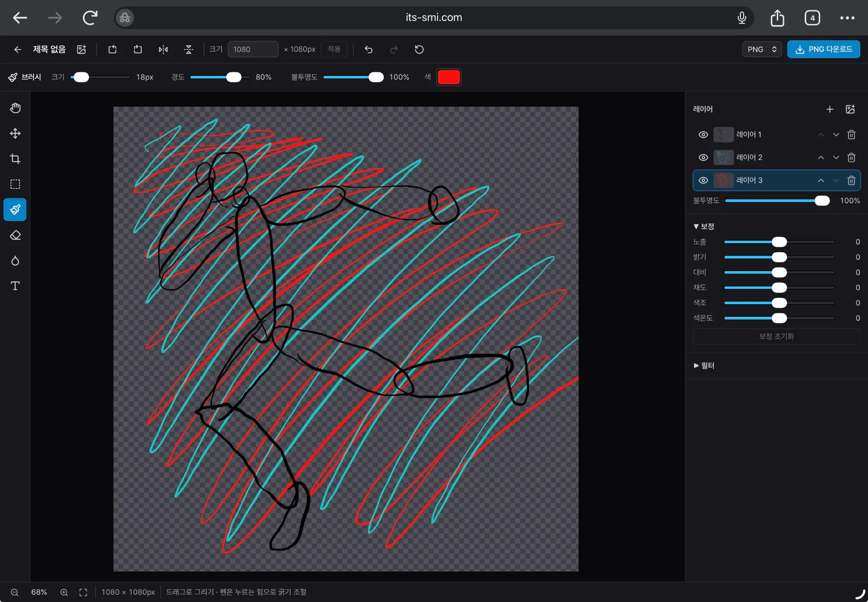Delete 레이어 3 with trash icon

[x=851, y=180]
